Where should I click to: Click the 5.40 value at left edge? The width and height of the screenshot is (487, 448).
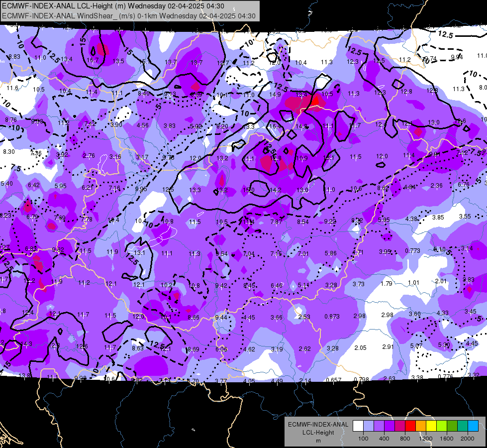click(x=7, y=184)
